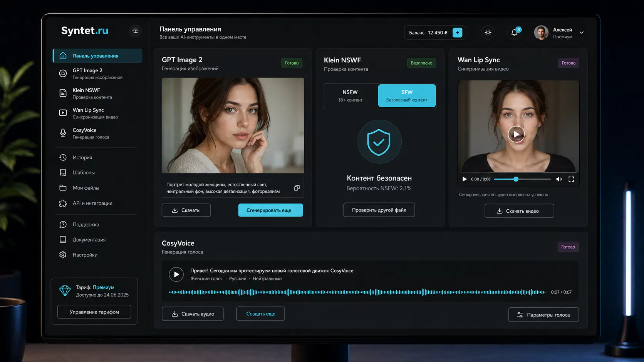Image resolution: width=644 pixels, height=362 pixels.
Task: Click the Мои файлы folder icon
Action: pos(63,188)
